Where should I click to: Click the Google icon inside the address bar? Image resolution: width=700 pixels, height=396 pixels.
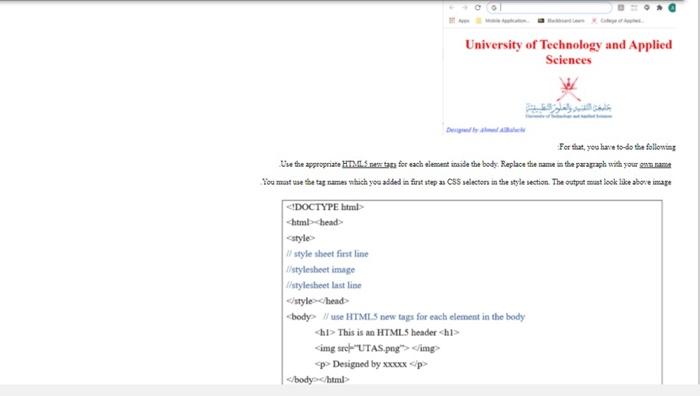[x=493, y=8]
